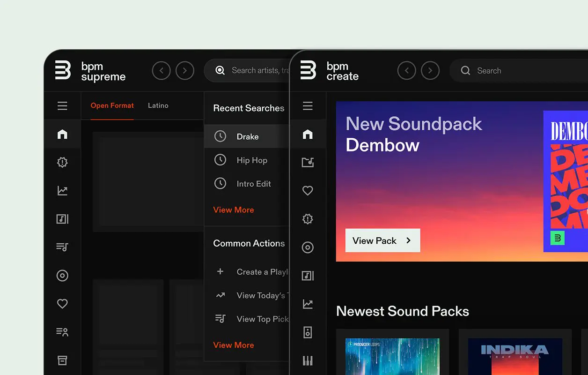
Task: Click the trending chart icon in BPM Supreme sidebar
Action: [62, 191]
